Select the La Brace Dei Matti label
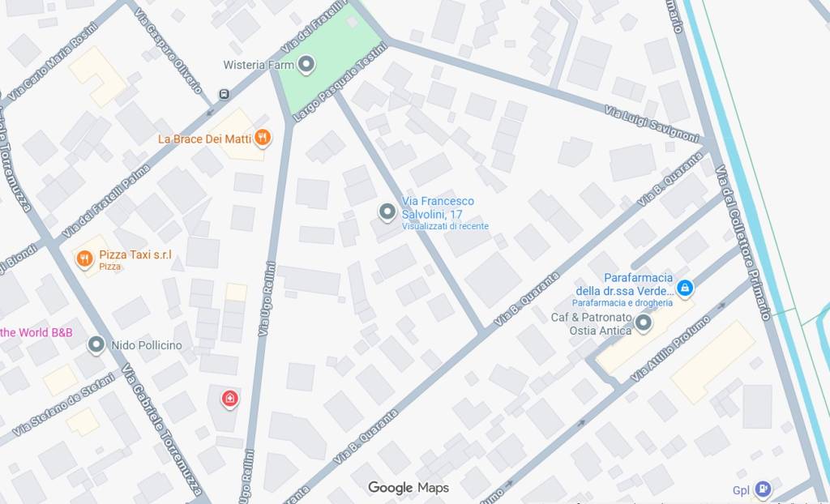The height and width of the screenshot is (504, 830). pos(205,139)
